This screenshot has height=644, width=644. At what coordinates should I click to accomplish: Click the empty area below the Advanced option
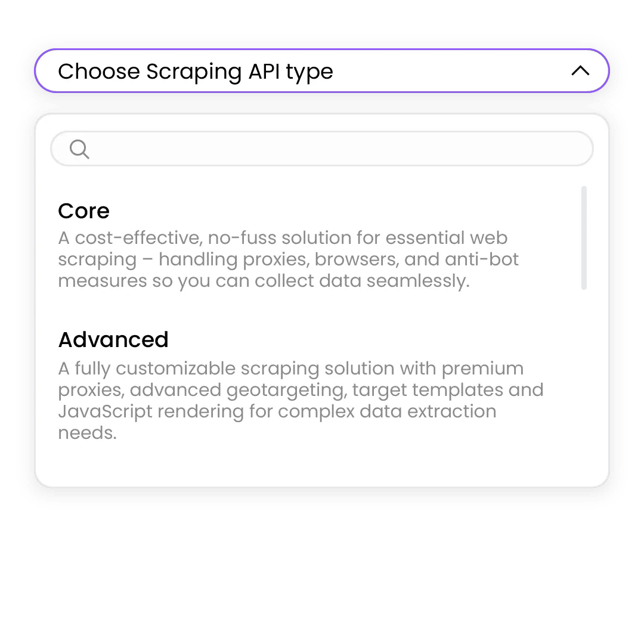tap(322, 465)
